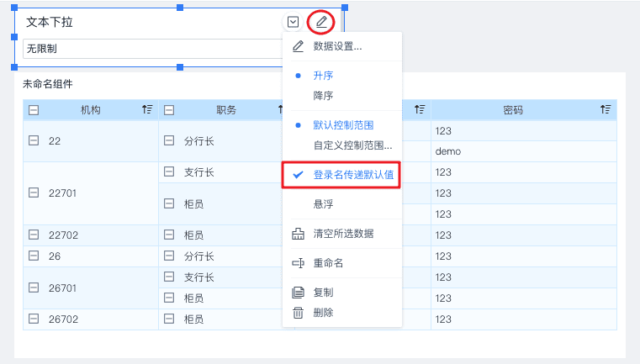Open 数据设置 from the menu
Viewport: 640px width, 364px height.
[336, 46]
